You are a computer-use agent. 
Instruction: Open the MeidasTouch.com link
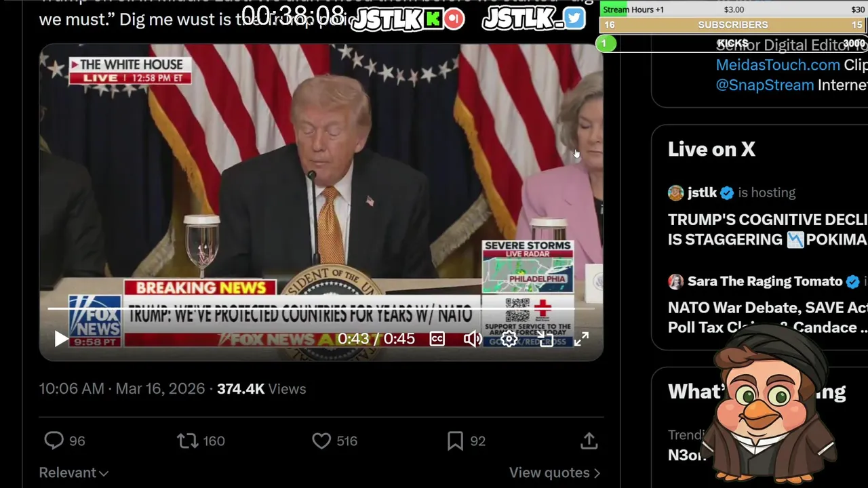click(778, 65)
